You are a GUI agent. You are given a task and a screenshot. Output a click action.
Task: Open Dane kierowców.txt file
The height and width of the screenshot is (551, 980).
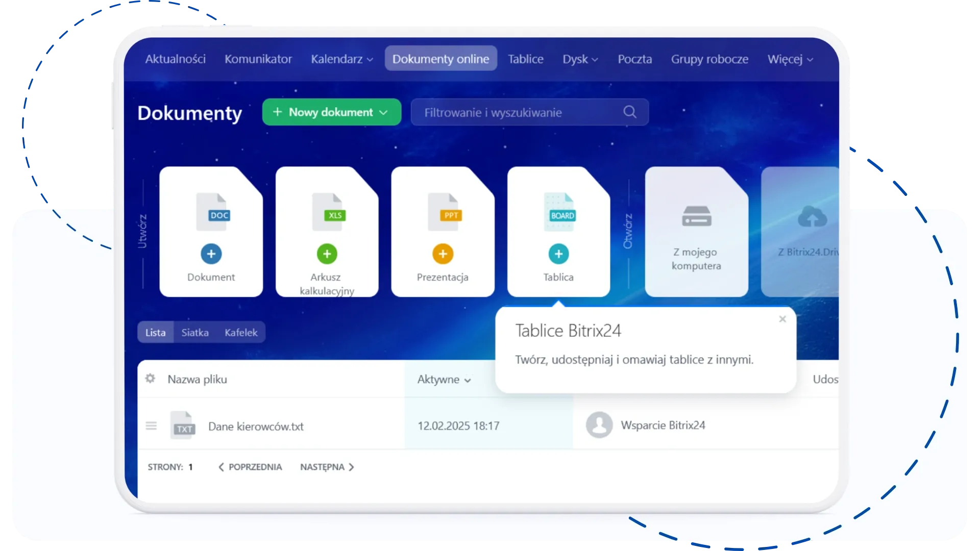[x=256, y=426]
